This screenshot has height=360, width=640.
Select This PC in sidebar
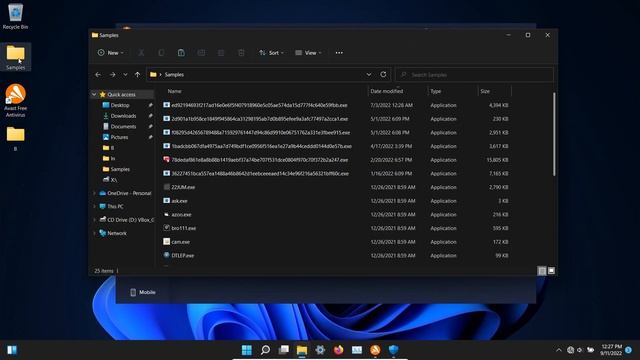coord(115,207)
